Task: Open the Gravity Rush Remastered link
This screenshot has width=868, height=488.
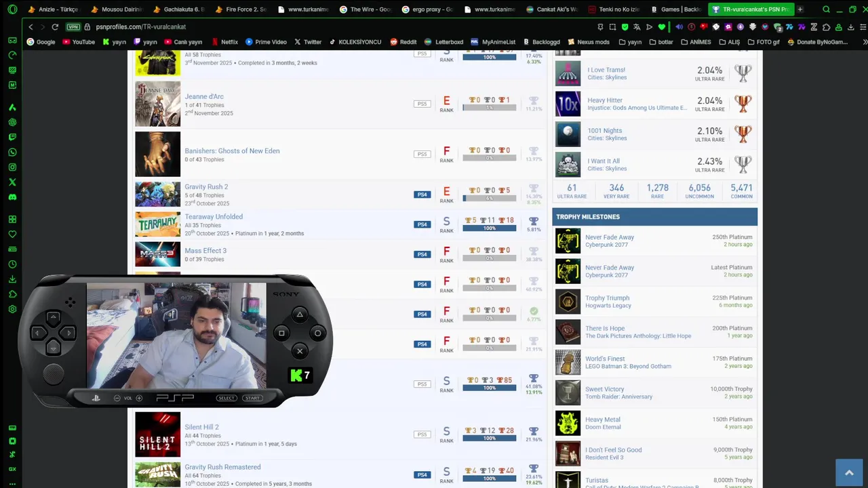Action: tap(222, 467)
